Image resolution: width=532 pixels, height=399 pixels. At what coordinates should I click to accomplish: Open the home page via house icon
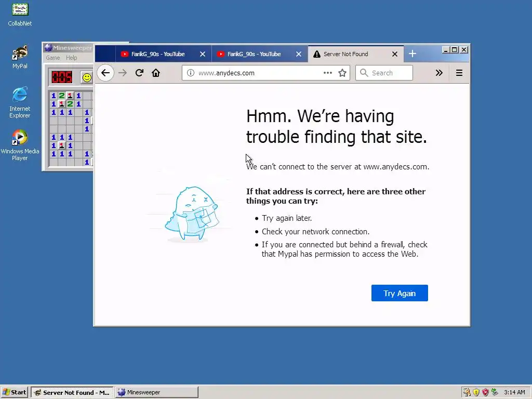156,73
